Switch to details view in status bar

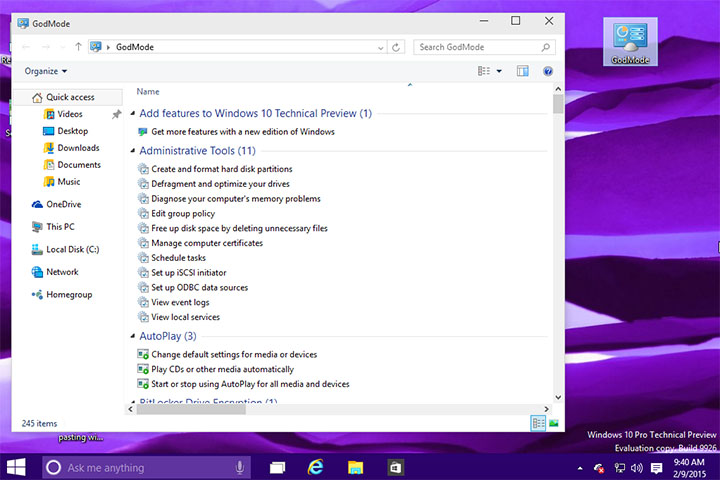point(539,423)
